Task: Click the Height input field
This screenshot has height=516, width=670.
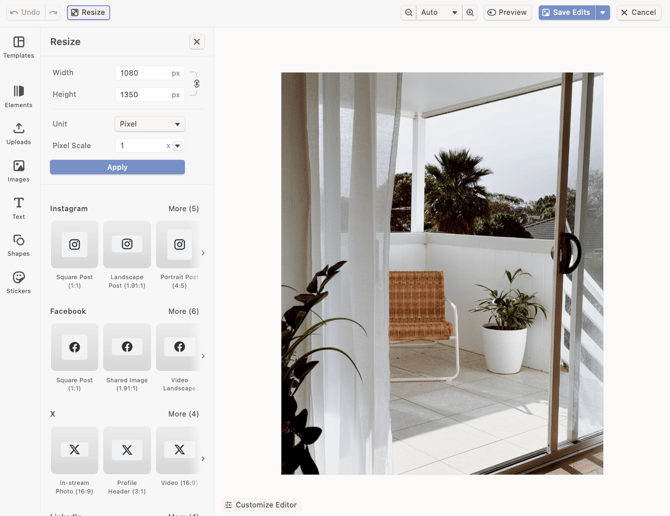Action: click(x=150, y=94)
